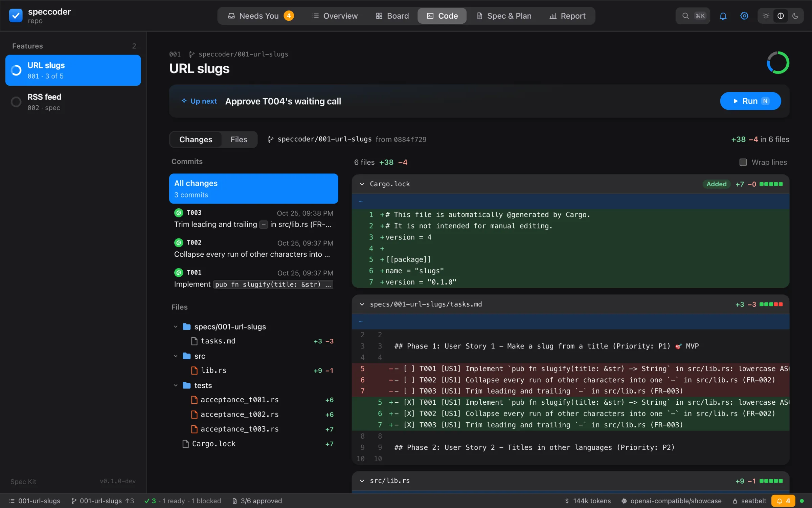
Task: Select acceptance_t001.rs file icon
Action: pyautogui.click(x=195, y=400)
